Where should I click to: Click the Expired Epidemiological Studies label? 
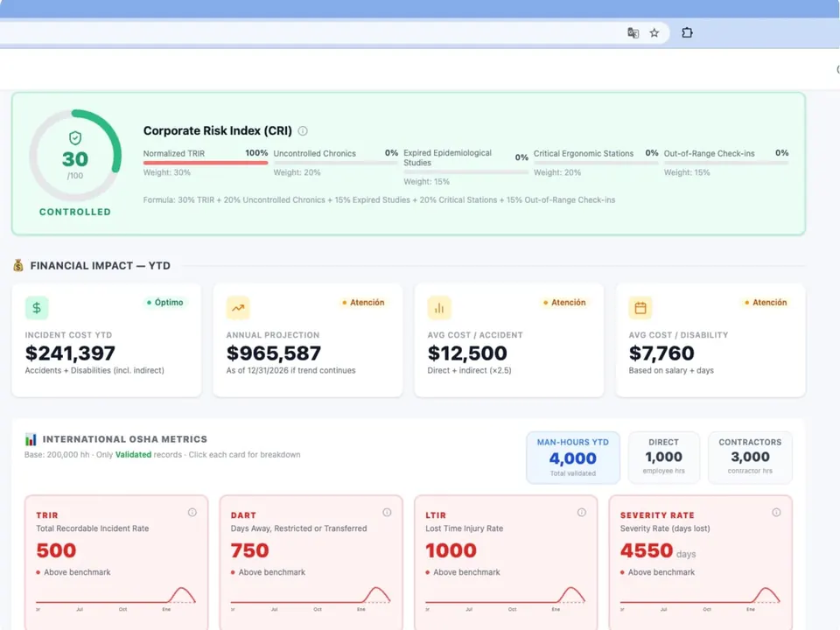447,157
